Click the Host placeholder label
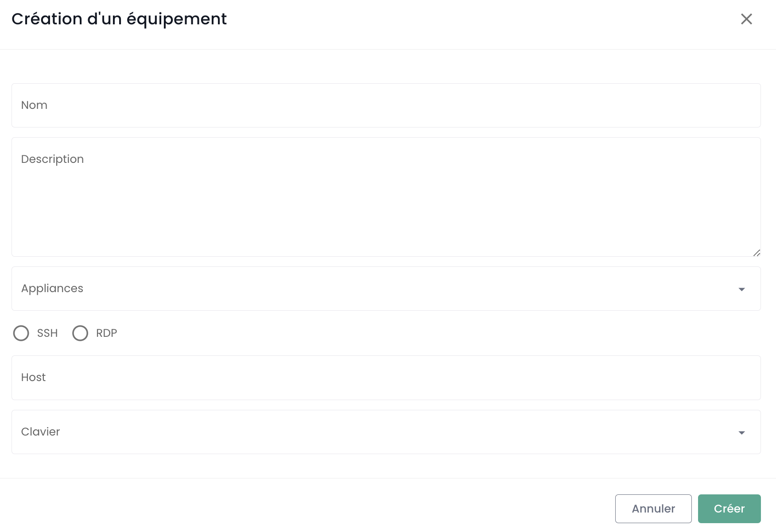Viewport: 776px width, 532px height. tap(33, 378)
